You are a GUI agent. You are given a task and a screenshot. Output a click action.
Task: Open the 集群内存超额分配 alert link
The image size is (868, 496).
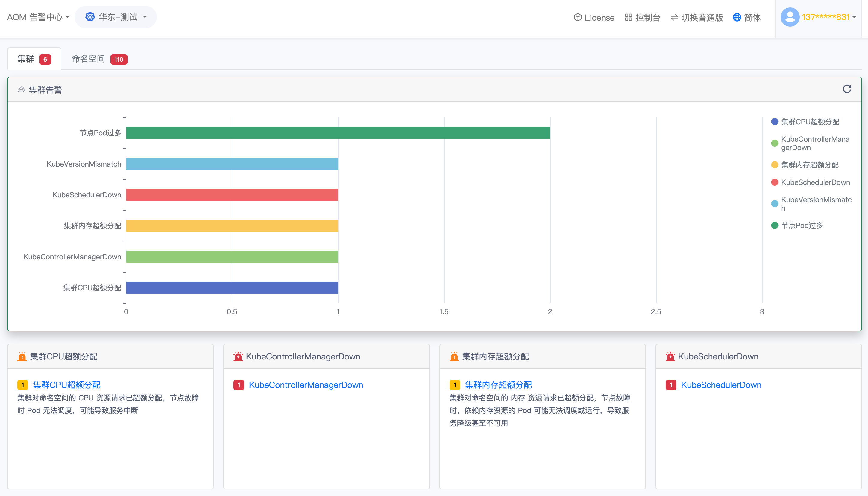pos(498,385)
